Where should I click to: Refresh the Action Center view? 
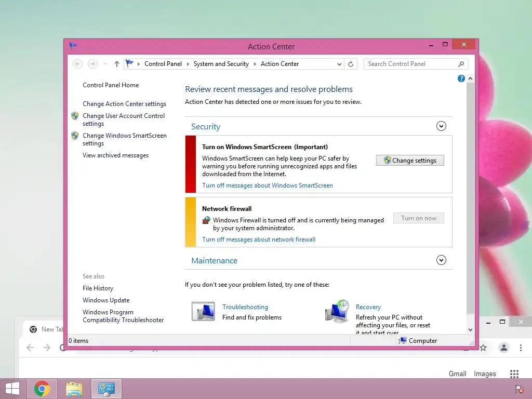(351, 64)
